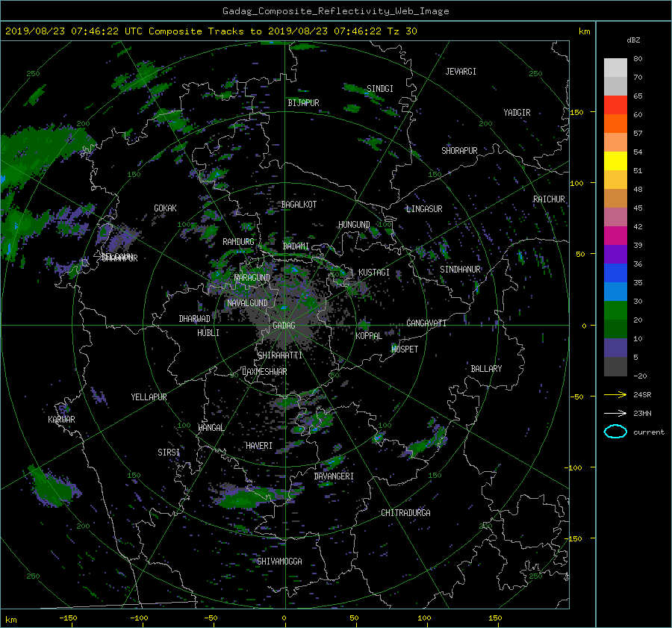The width and height of the screenshot is (672, 628).
Task: Click the GADAG label at radar center
Action: [x=284, y=326]
